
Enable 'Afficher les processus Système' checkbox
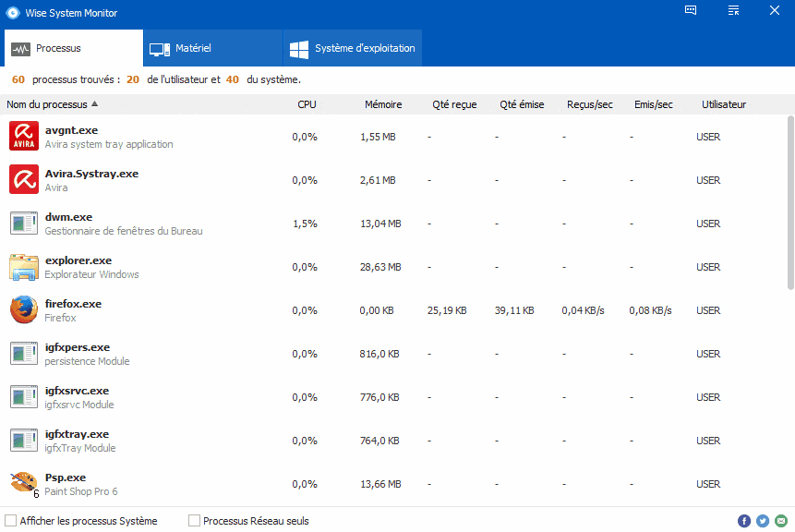tap(11, 521)
